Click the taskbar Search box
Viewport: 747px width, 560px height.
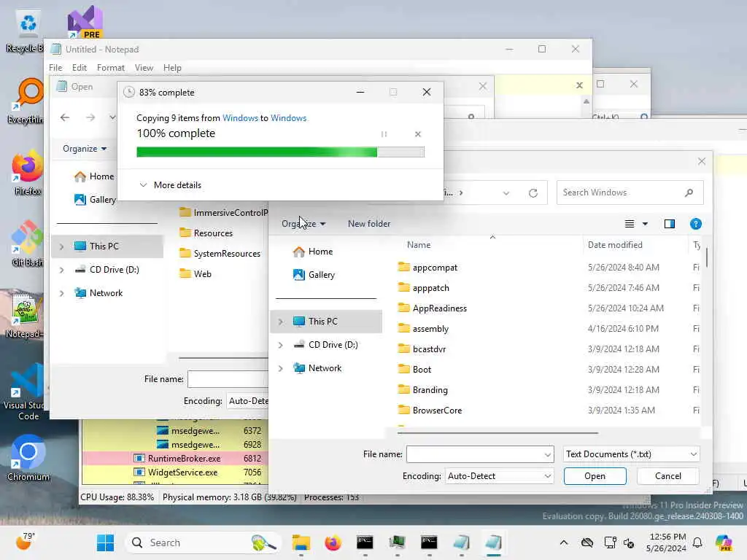click(204, 542)
